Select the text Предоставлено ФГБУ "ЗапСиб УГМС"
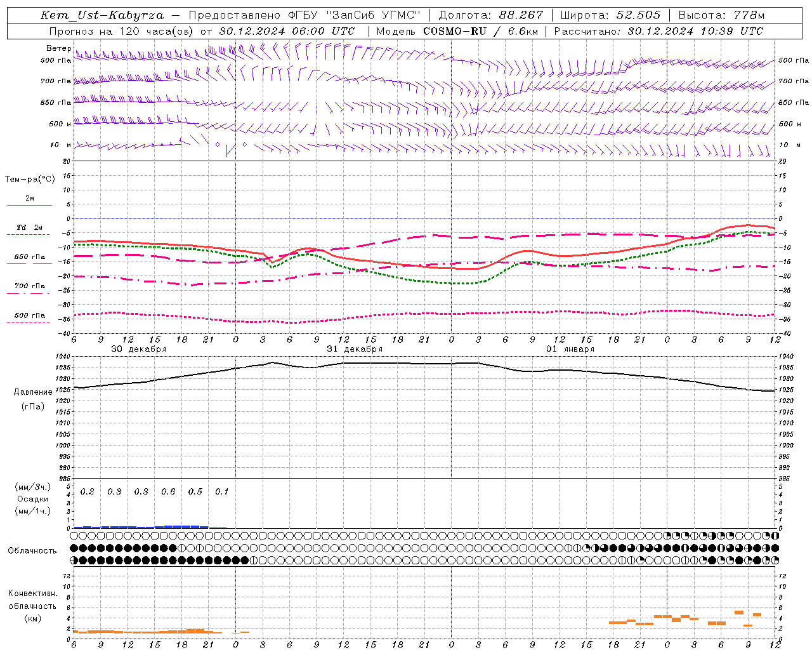Viewport: 812px width, 650px height. (305, 15)
